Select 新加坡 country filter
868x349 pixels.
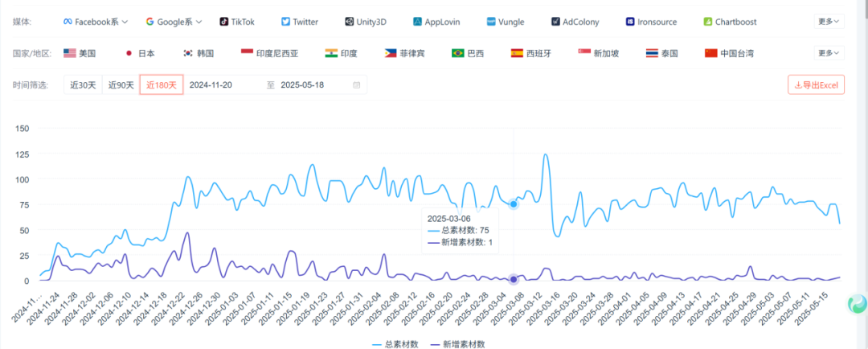tap(599, 54)
